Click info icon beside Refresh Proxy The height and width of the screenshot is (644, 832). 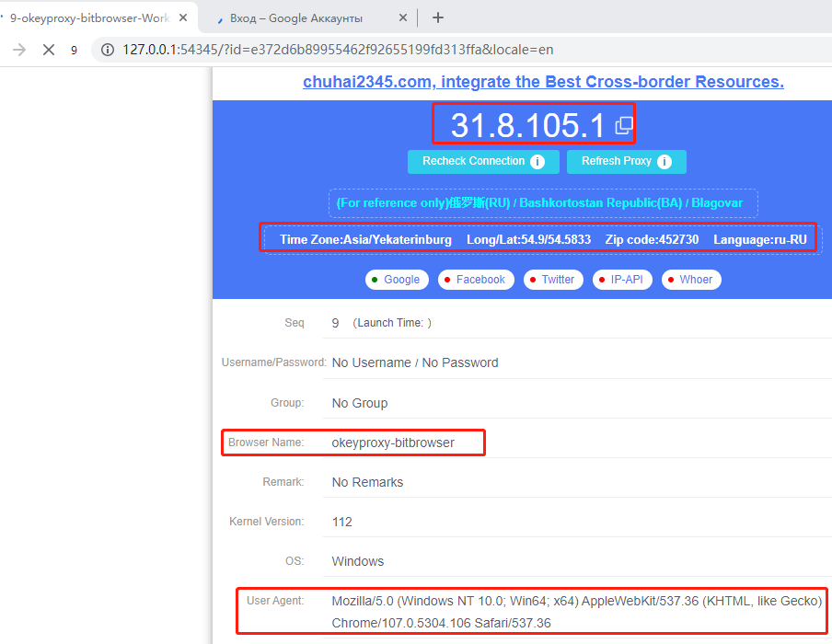[x=664, y=162]
